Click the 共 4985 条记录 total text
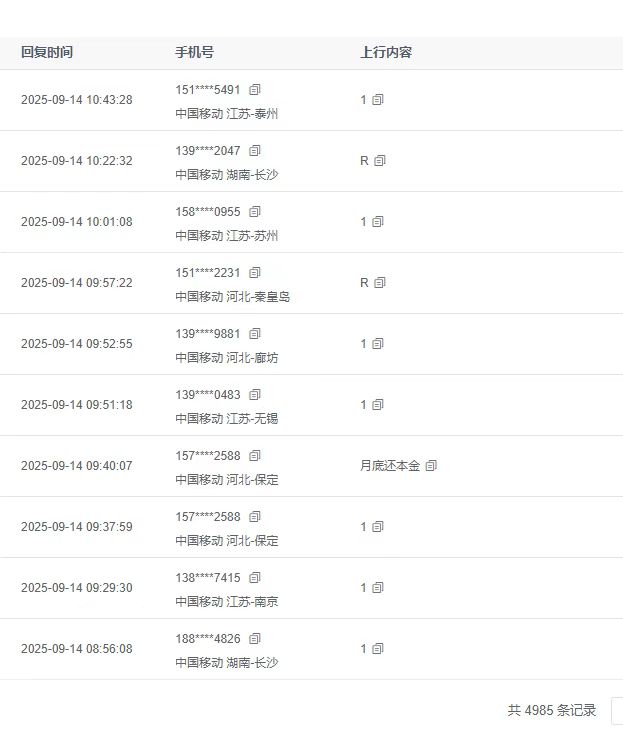This screenshot has height=734, width=623. [552, 710]
